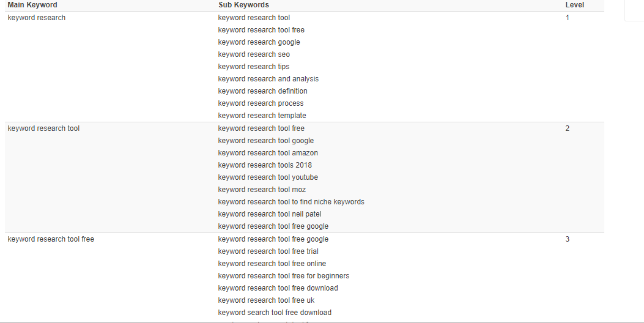This screenshot has width=644, height=323.
Task: Select sub keyword "keyword research tool free trial"
Action: [268, 251]
